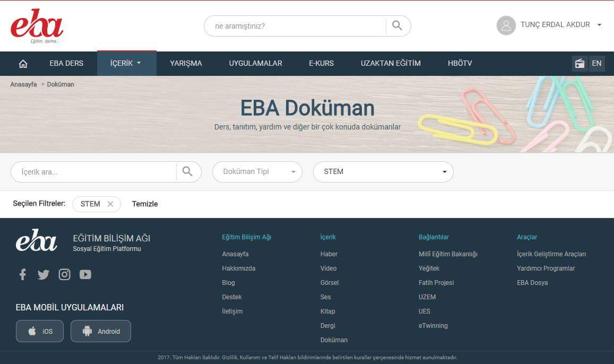The image size is (614, 364).
Task: Open the home icon in the navigation bar
Action: click(23, 63)
